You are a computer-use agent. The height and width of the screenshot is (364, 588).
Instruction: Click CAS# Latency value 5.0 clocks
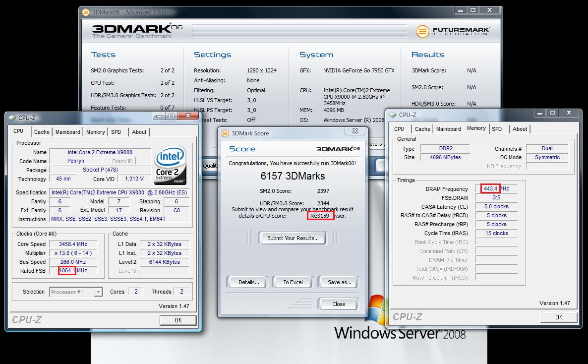point(496,206)
